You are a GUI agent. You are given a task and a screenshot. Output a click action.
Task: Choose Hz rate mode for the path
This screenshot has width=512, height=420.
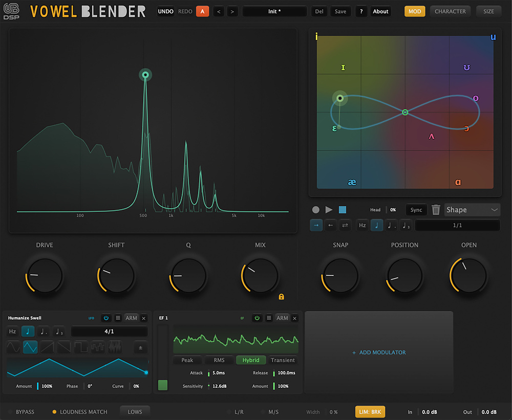[x=362, y=225]
